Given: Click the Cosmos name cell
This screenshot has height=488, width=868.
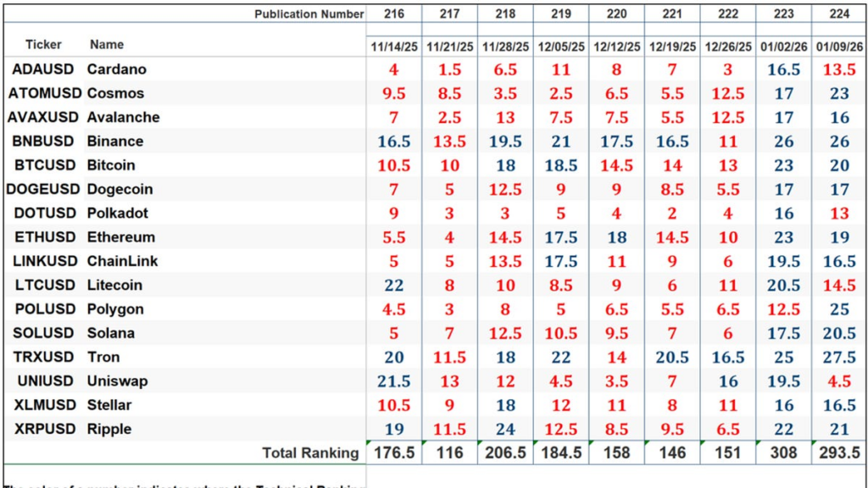Looking at the screenshot, I should [x=115, y=93].
